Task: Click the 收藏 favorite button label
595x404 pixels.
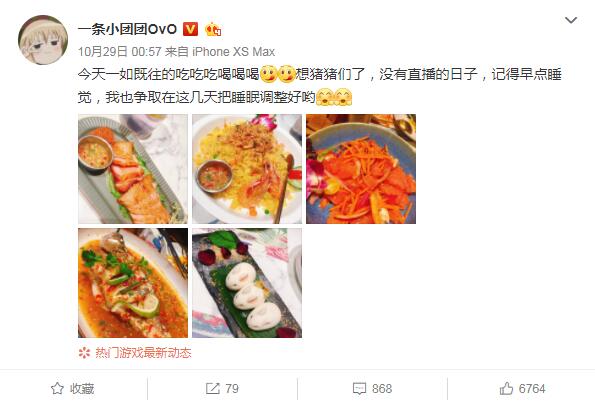Action: pos(82,388)
